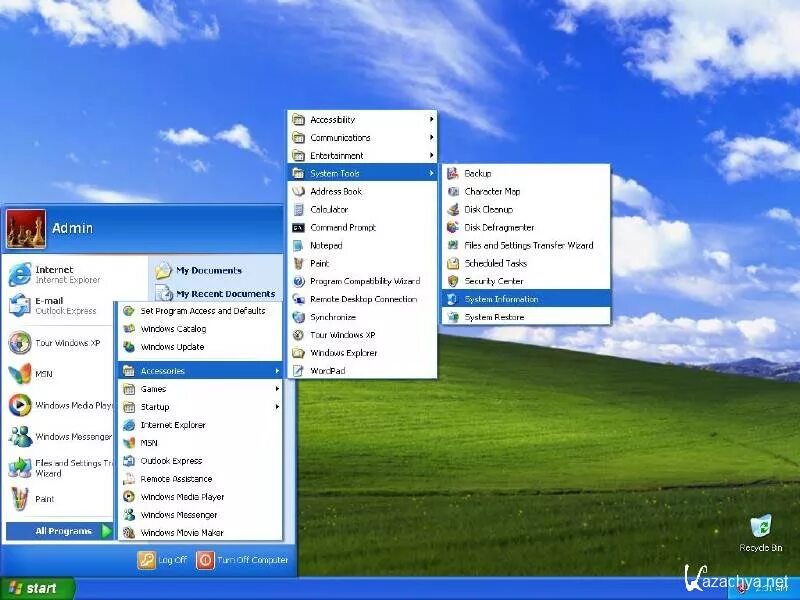Viewport: 800px width, 600px height.
Task: Open Command Prompt icon
Action: (x=298, y=228)
